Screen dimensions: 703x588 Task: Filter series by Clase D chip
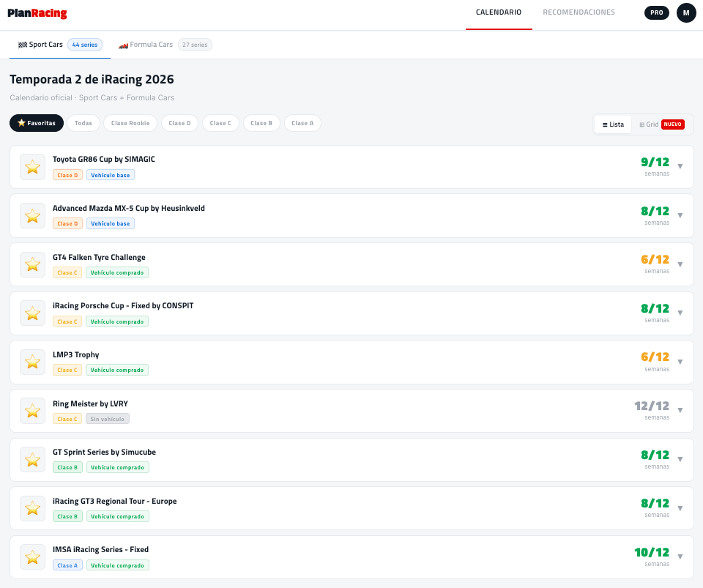(x=180, y=123)
